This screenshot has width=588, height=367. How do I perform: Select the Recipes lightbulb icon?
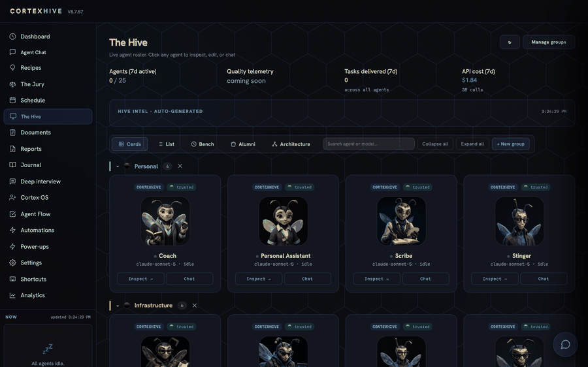pyautogui.click(x=12, y=67)
